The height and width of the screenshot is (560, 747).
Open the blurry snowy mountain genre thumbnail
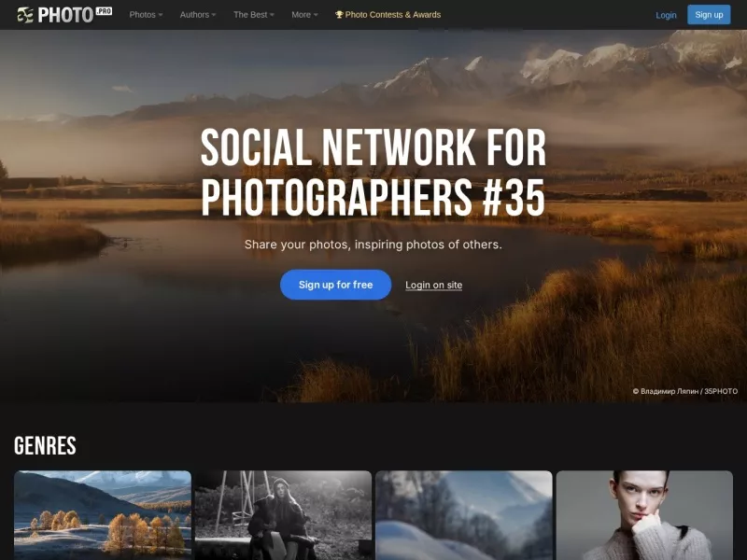[x=463, y=515]
